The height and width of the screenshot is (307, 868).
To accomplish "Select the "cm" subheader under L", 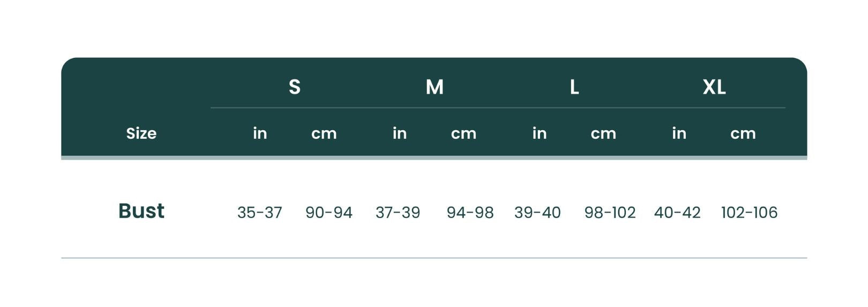I will coord(603,133).
